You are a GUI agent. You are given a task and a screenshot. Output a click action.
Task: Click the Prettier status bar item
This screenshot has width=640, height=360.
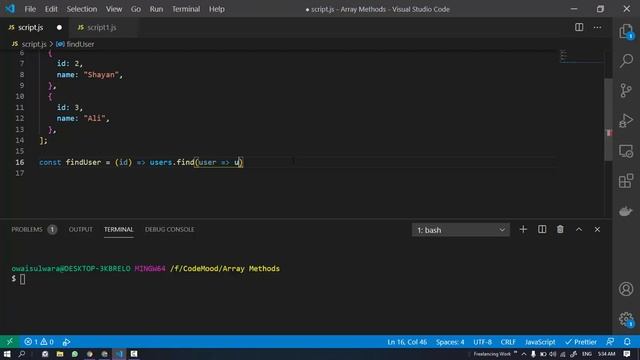[581, 342]
